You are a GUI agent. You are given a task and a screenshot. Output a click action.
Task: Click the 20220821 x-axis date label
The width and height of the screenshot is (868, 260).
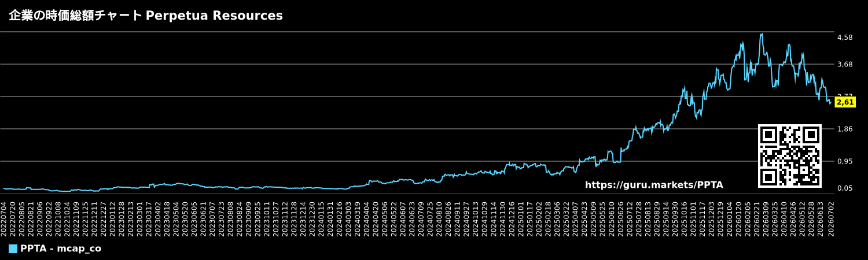pyautogui.click(x=31, y=218)
